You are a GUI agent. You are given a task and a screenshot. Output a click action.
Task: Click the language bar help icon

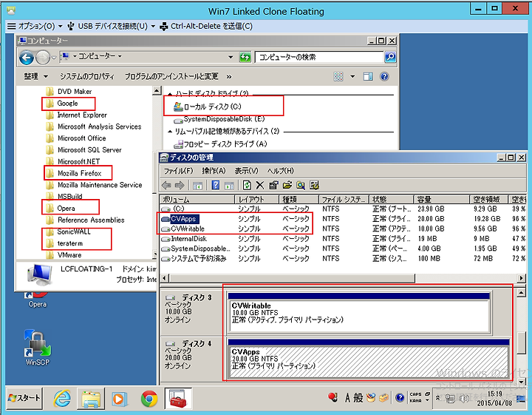[x=400, y=397]
